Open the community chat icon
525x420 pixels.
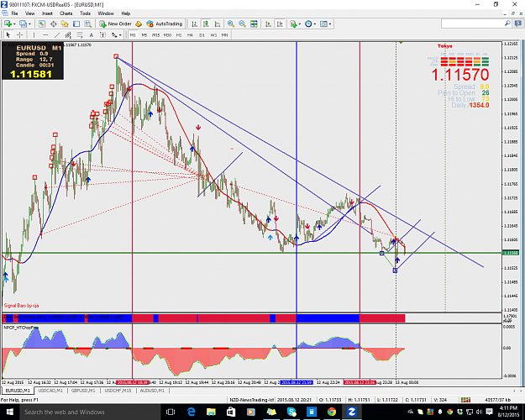pyautogui.click(x=518, y=24)
